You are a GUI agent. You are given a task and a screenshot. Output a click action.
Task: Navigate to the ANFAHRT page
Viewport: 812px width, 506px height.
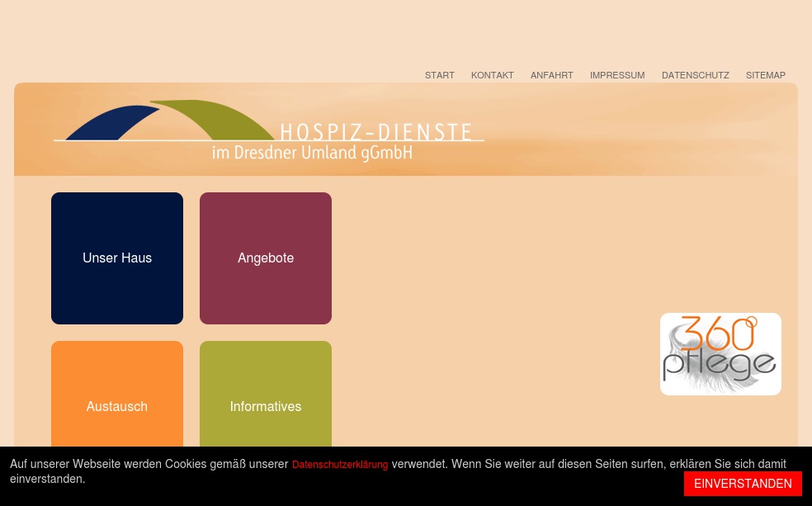point(551,75)
